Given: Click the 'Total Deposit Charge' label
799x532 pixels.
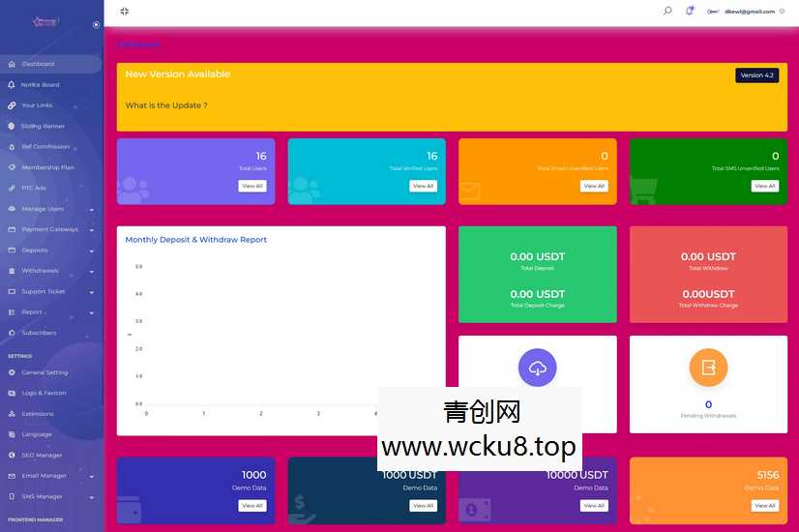Looking at the screenshot, I should (538, 306).
